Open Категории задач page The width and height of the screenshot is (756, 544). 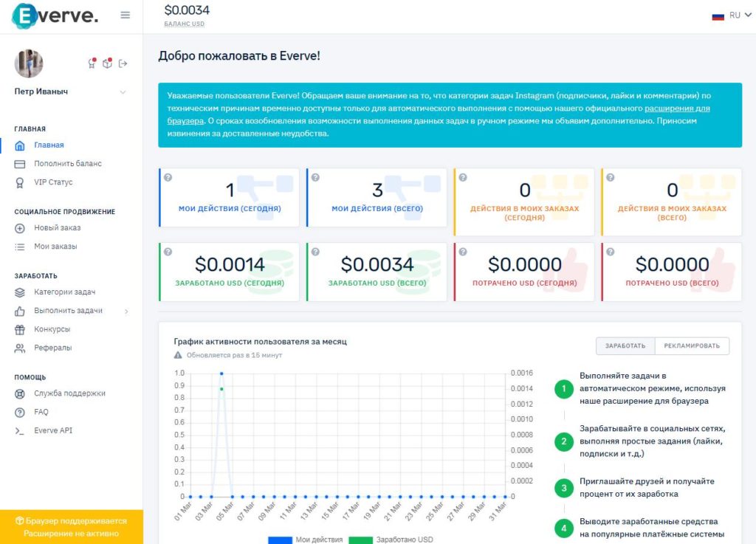pos(65,292)
